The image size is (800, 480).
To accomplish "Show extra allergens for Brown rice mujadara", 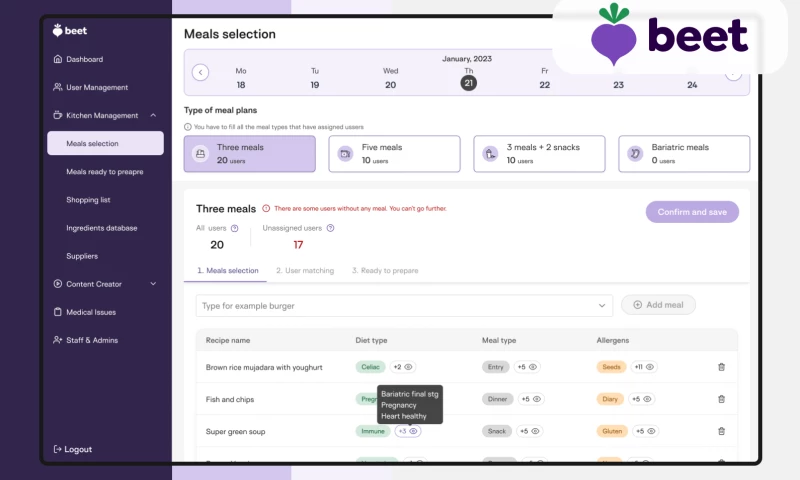I will tap(644, 367).
